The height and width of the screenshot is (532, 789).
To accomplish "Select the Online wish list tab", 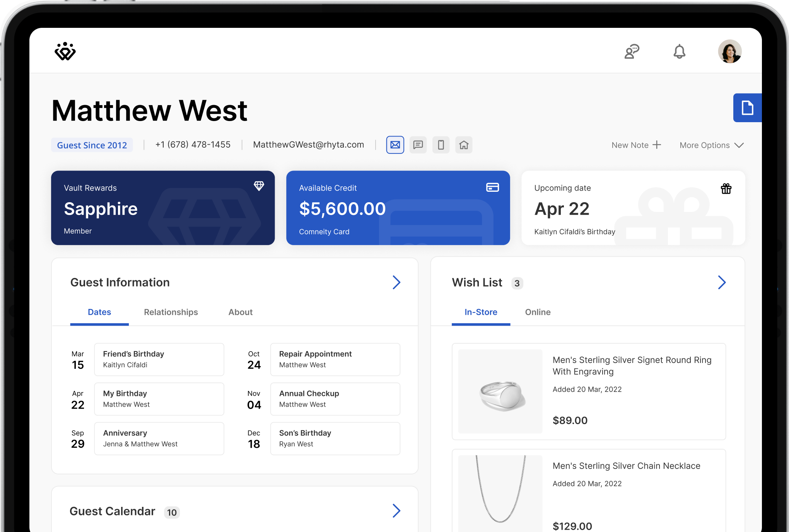I will pyautogui.click(x=538, y=312).
